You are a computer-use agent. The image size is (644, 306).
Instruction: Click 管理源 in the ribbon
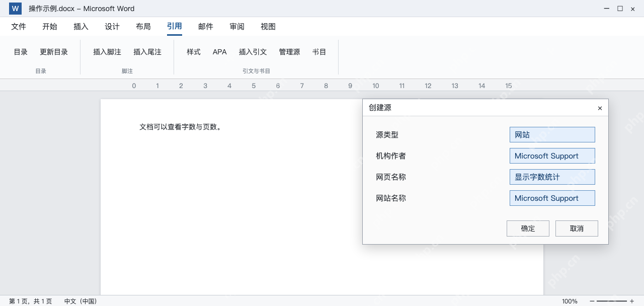click(290, 52)
